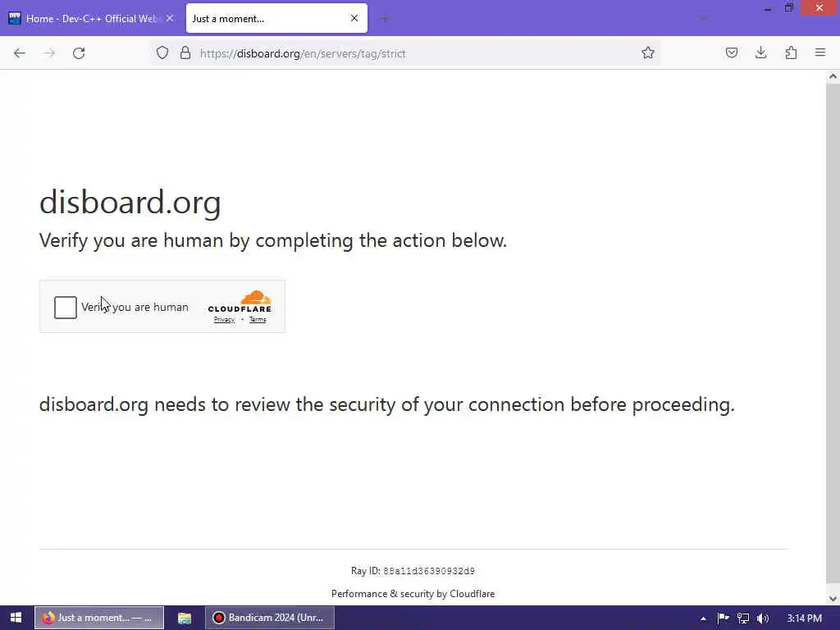This screenshot has width=840, height=630.
Task: Close the Firefox window
Action: tap(819, 8)
